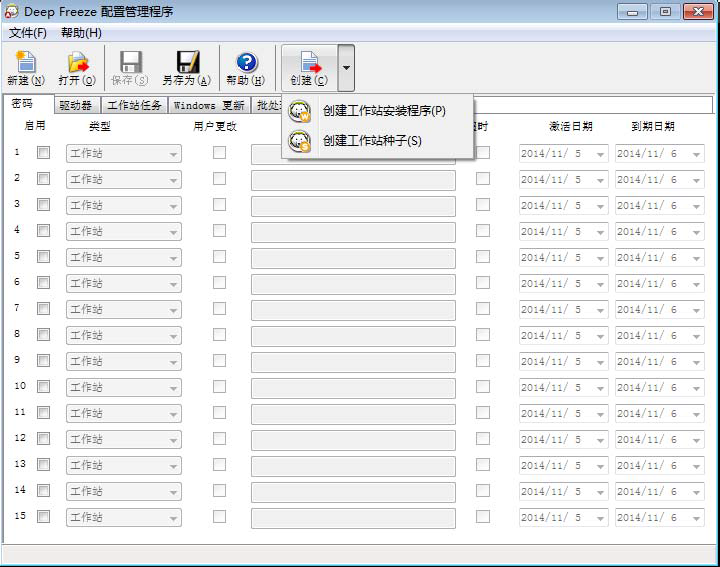Open row 14 类型 工作站 dropdown
Viewport: 720px width, 567px height.
(124, 492)
